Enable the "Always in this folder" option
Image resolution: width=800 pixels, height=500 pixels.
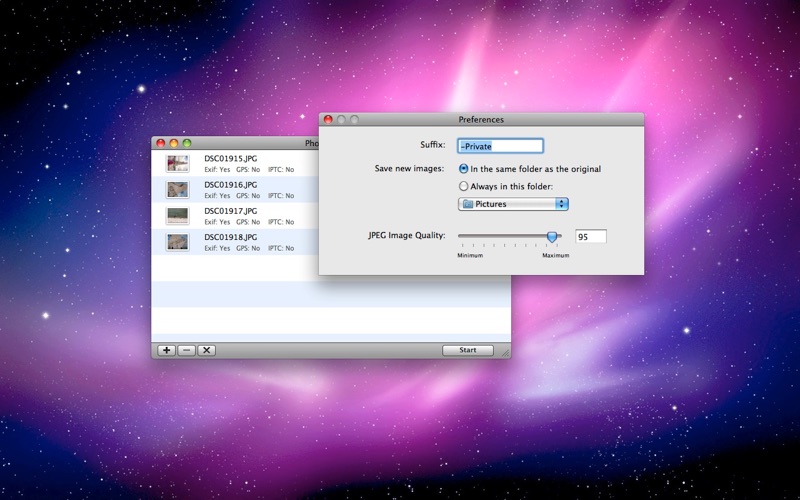[464, 186]
